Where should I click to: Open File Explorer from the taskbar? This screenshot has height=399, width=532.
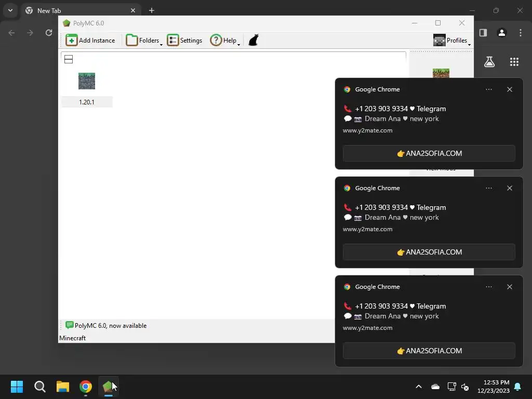click(63, 387)
